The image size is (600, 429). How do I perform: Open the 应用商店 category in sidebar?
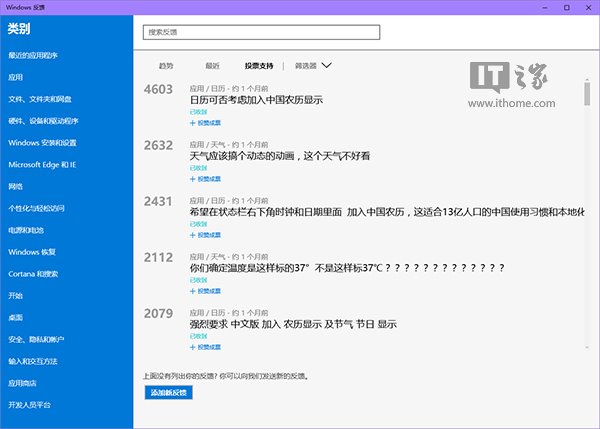coord(22,382)
